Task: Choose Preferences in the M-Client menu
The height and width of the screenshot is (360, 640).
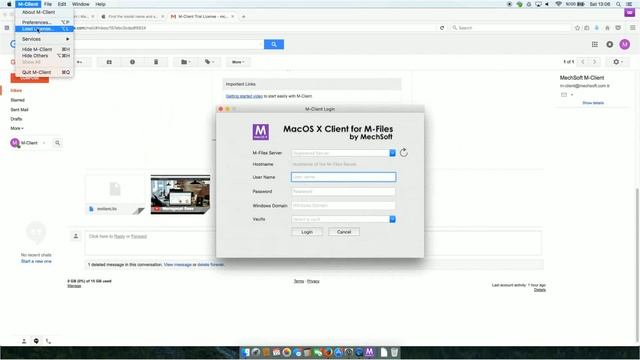Action: [x=44, y=22]
